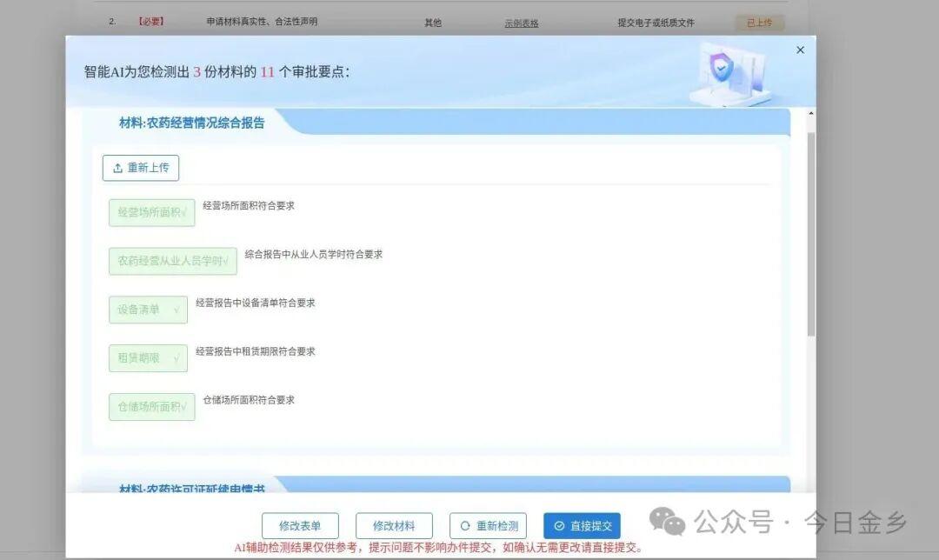This screenshot has width=939, height=560.
Task: Click the checkmark in 租赁期限 tag
Action: coord(176,358)
